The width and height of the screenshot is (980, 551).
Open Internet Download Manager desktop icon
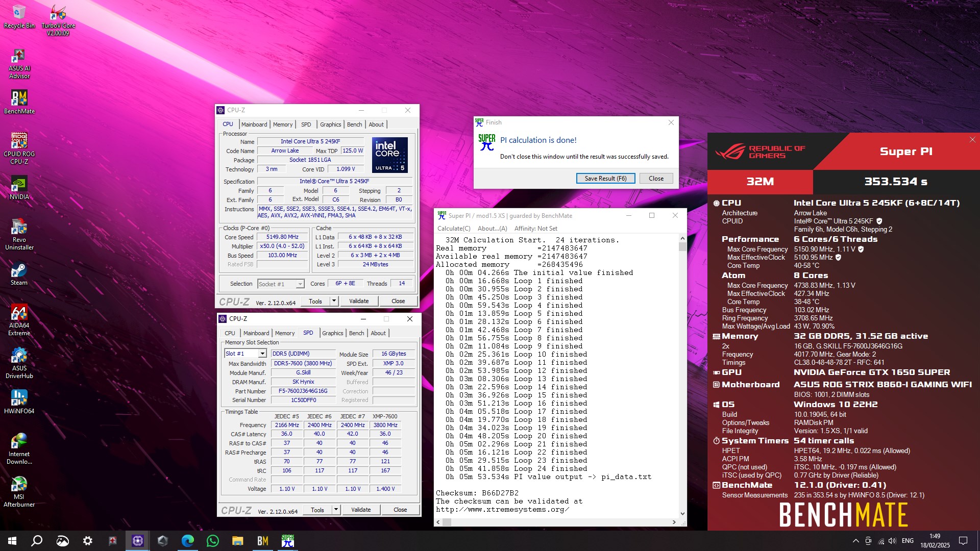pos(19,448)
